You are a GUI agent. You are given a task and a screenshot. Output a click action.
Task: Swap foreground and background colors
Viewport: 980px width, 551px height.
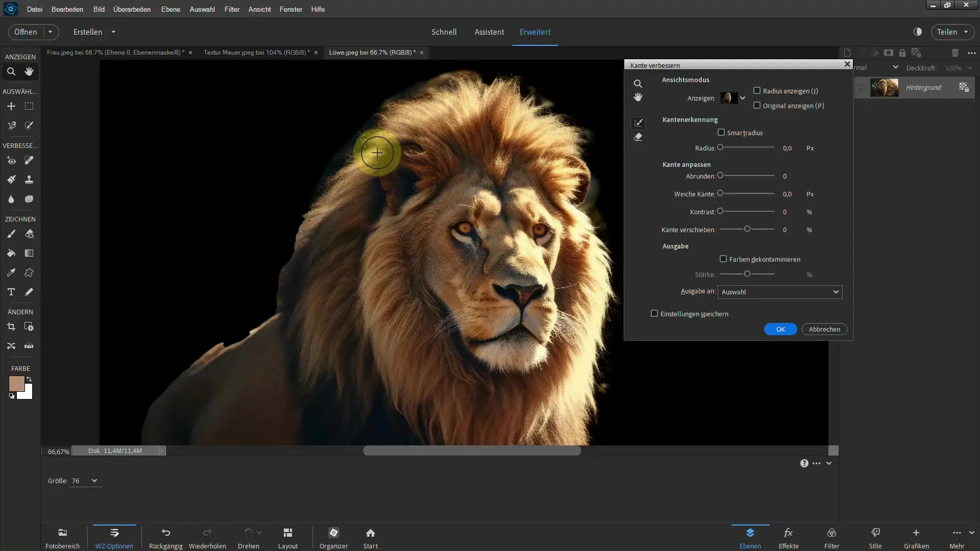(29, 379)
